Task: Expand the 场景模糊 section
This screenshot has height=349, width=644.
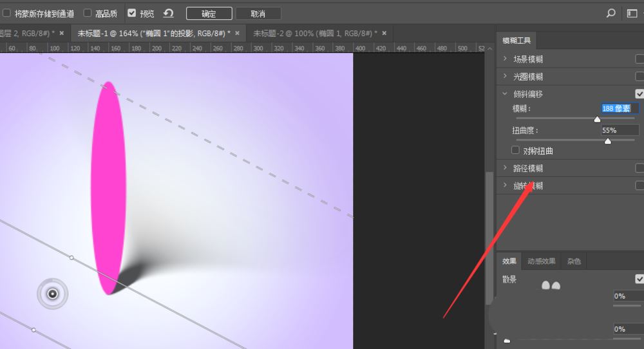Action: coord(505,59)
